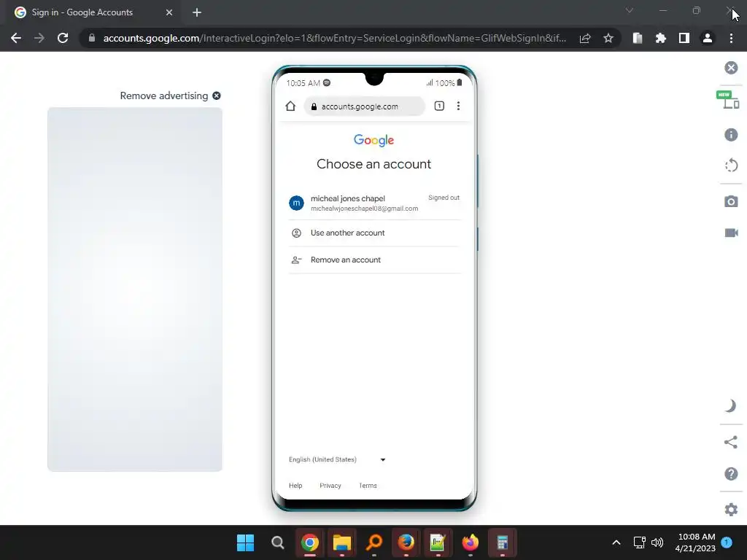Close the mobile simulator panel with X icon

pyautogui.click(x=731, y=68)
